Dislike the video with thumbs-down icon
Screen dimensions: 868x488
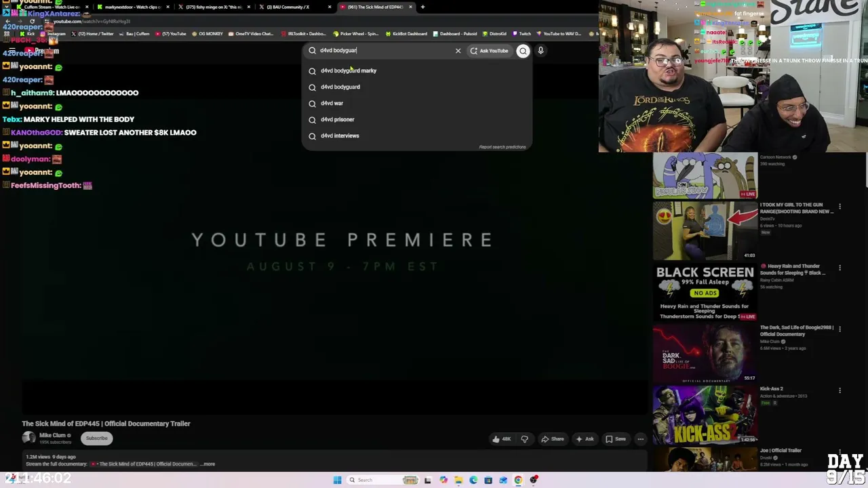click(524, 439)
